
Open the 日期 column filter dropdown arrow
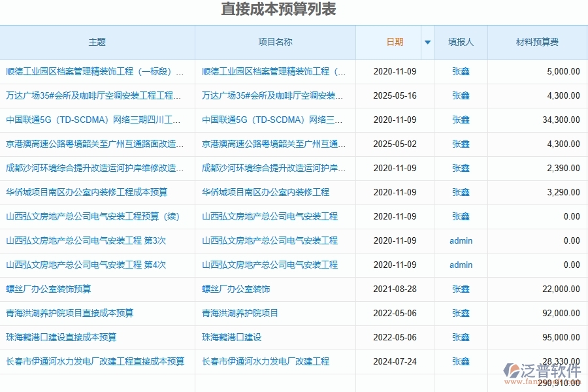pyautogui.click(x=427, y=42)
